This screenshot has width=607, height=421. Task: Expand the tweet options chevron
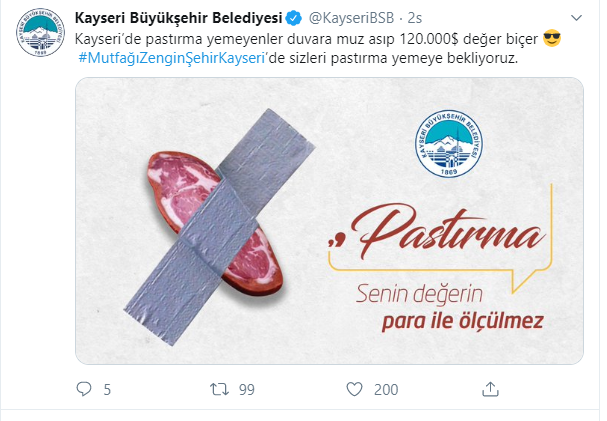(x=576, y=18)
